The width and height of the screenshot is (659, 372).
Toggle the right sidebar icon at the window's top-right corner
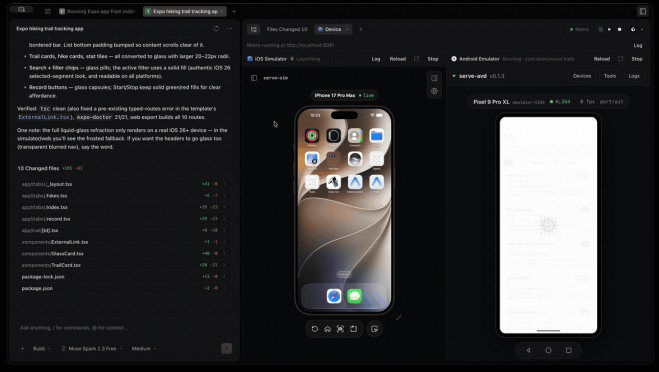click(x=643, y=11)
